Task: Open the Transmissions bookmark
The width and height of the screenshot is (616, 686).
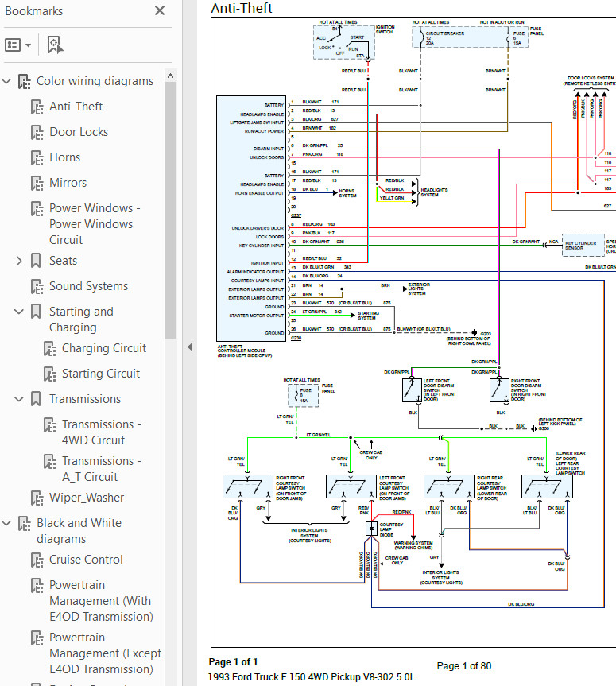Action: (x=85, y=398)
